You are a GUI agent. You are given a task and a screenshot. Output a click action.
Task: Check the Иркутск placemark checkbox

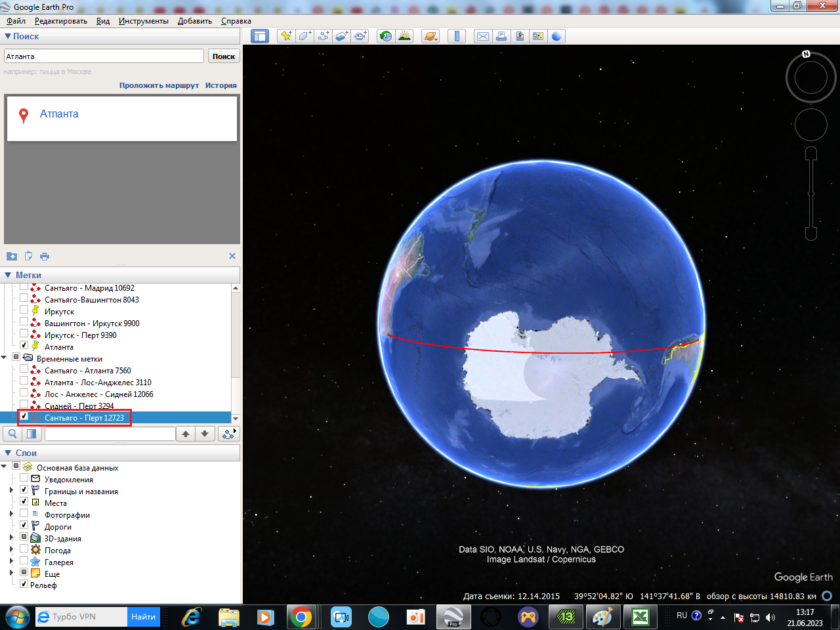tap(24, 310)
